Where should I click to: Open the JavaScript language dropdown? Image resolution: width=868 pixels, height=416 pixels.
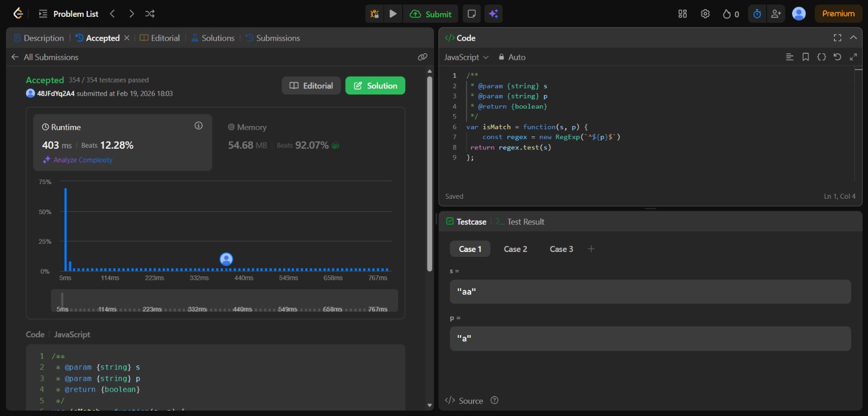pos(466,57)
